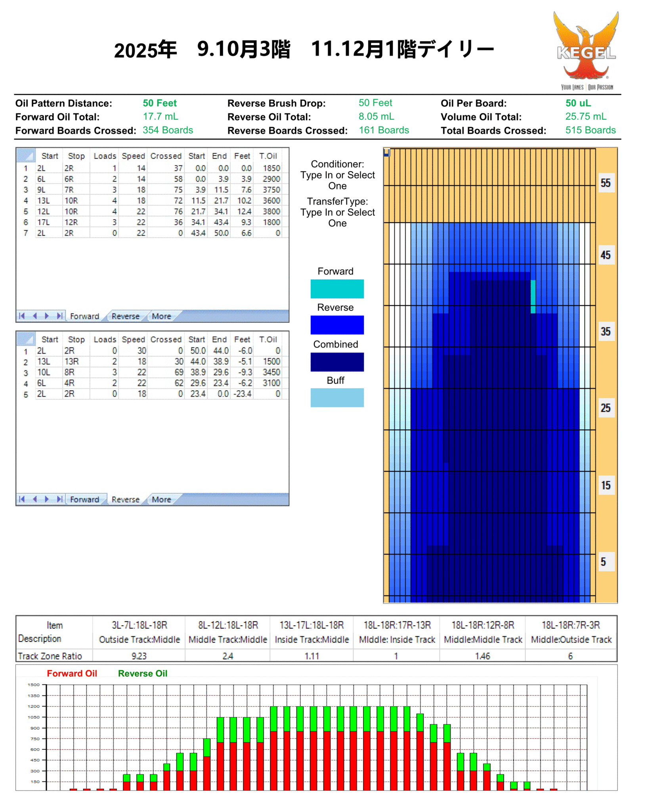This screenshot has width=646, height=812.
Task: Click small marker at lane graph top-left corner
Action: click(387, 152)
